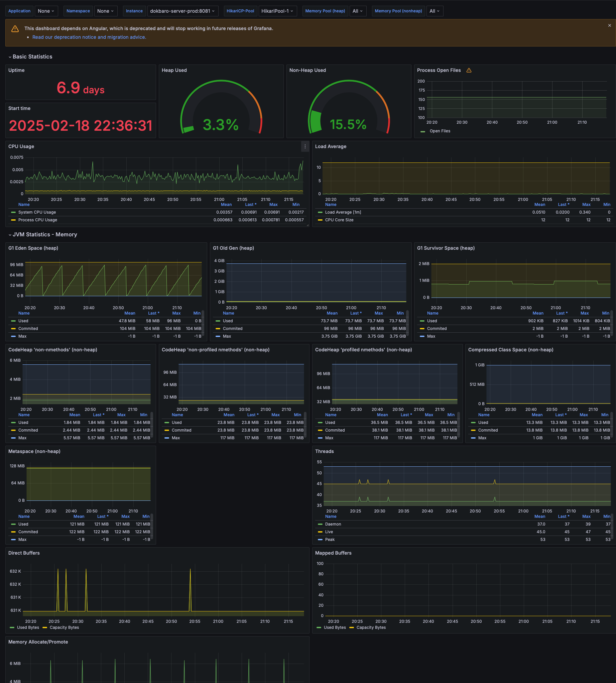Screen dimensions: 616x683
Task: Toggle the Live series in Threads legend
Action: tap(329, 532)
